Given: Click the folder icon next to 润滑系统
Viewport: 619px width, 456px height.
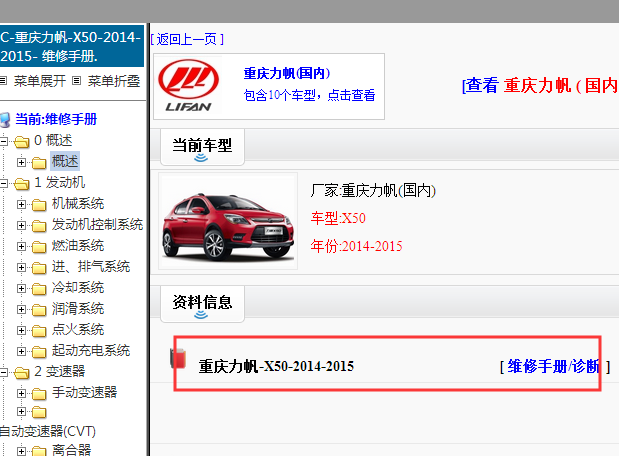Looking at the screenshot, I should click(x=39, y=309).
